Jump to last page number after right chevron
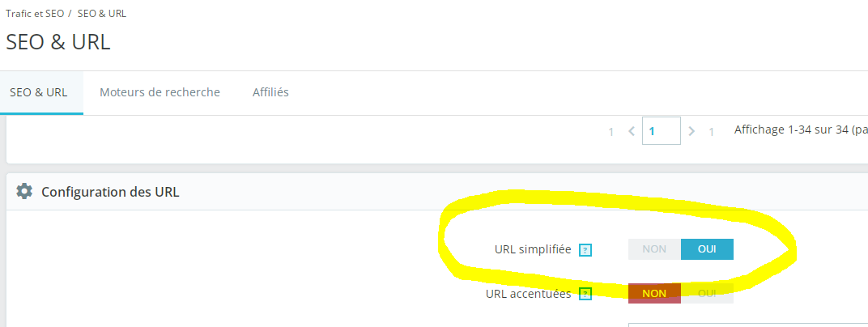Screen dimensions: 868x327 click(x=712, y=132)
